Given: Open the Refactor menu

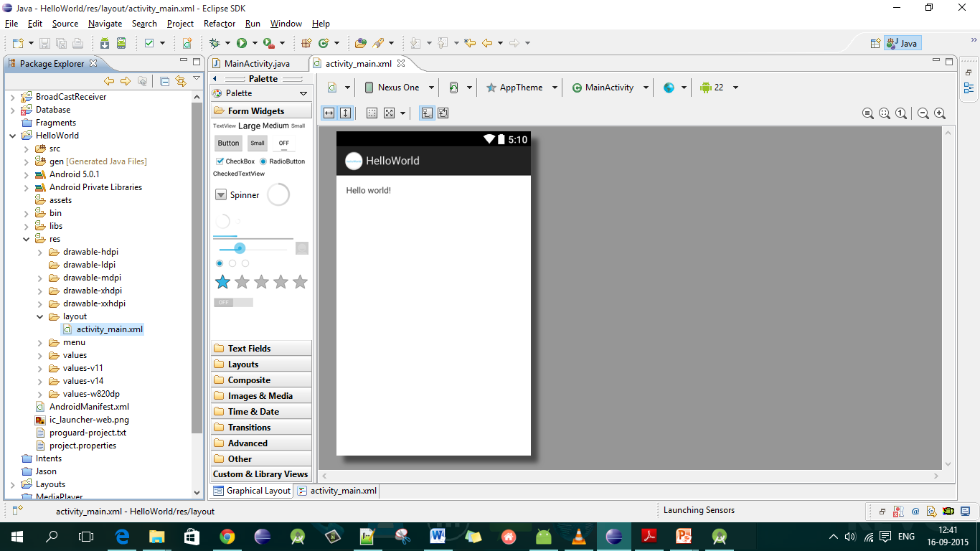Looking at the screenshot, I should point(219,24).
